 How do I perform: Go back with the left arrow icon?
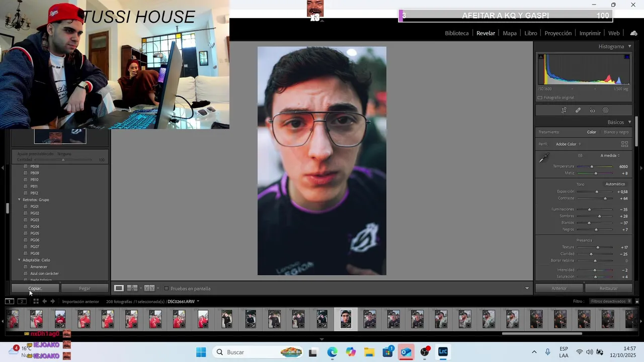(44, 301)
